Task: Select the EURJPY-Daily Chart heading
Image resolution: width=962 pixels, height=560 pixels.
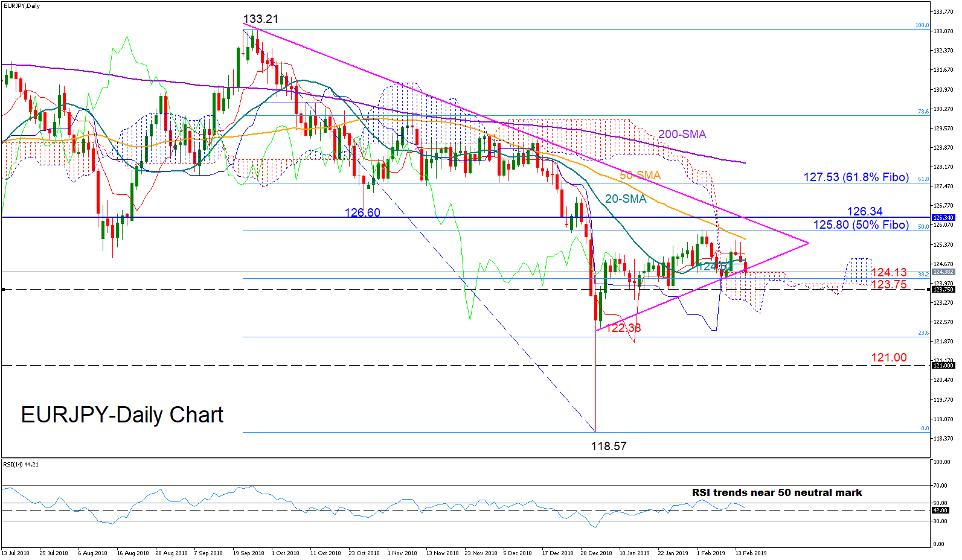Action: [x=122, y=415]
